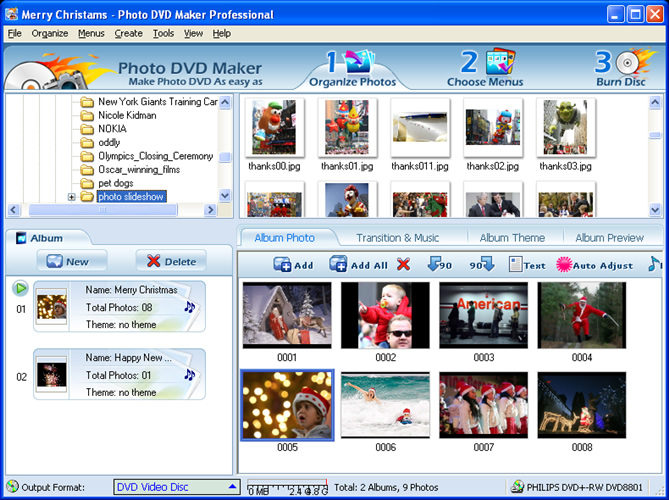669x500 pixels.
Task: Select album photo 0004
Action: pos(582,315)
